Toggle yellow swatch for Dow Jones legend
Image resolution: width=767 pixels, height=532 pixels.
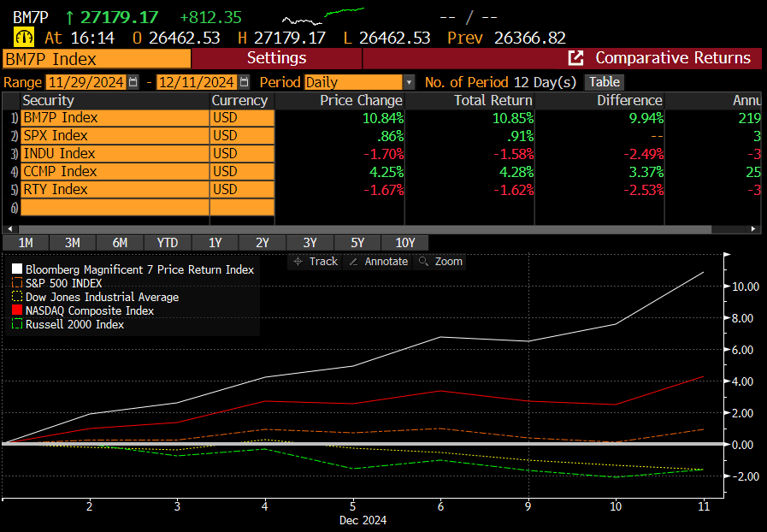(17, 297)
